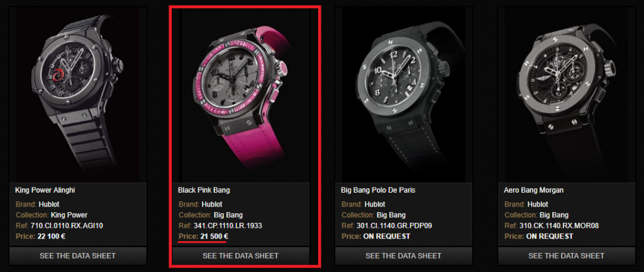Open Big Bang Polo De Paris image
The width and height of the screenshot is (644, 272).
(404, 94)
